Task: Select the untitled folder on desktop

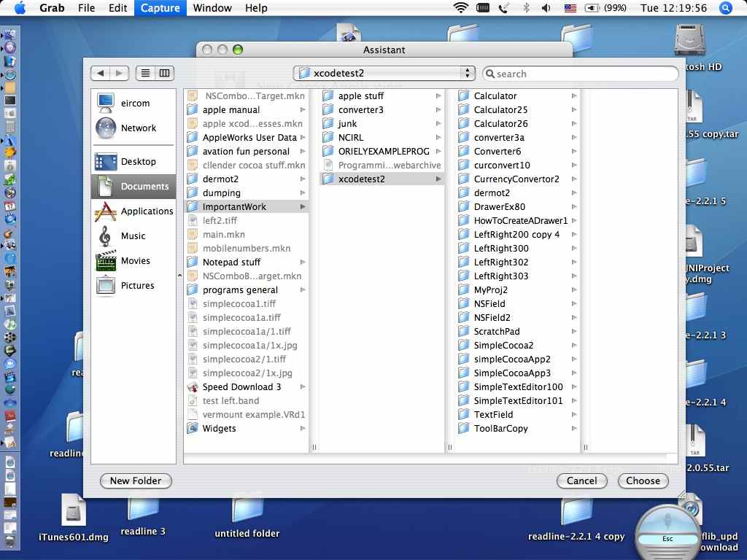Action: point(247,518)
